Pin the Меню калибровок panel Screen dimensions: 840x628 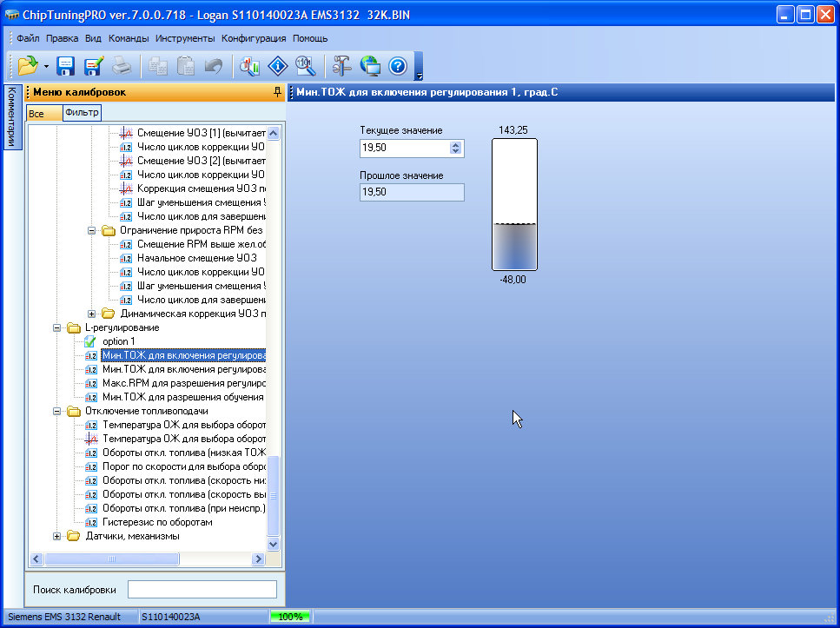coord(277,92)
